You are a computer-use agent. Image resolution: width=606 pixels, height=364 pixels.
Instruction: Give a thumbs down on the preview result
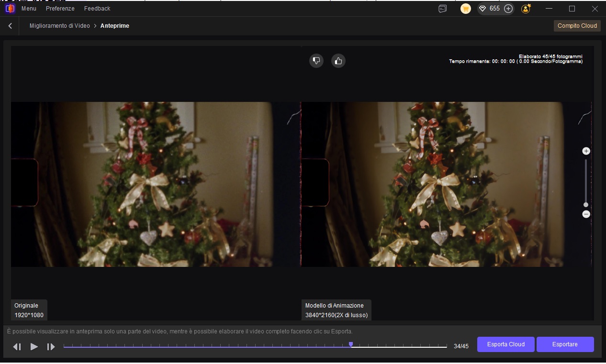[x=316, y=61]
